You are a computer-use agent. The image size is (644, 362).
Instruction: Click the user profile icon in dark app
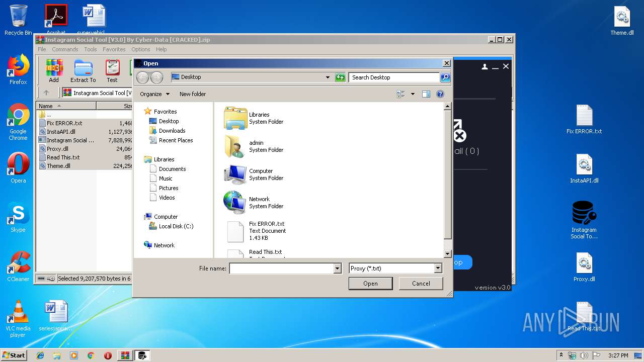(x=485, y=66)
